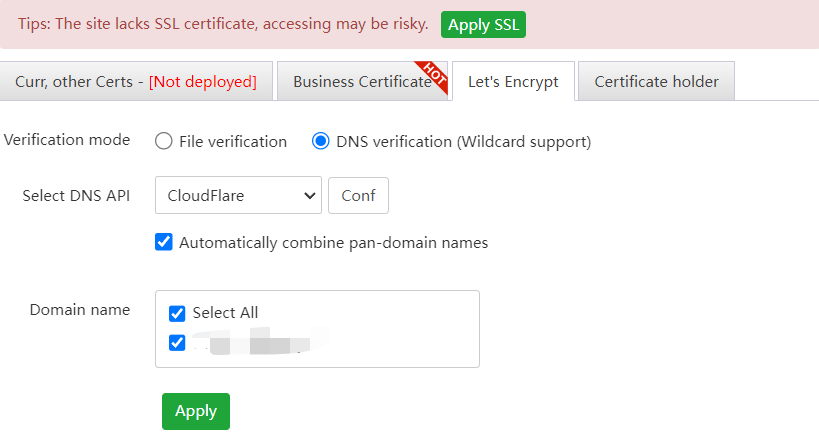Image resolution: width=819 pixels, height=435 pixels.
Task: Uncheck the blurred domain entry checkbox
Action: point(178,343)
